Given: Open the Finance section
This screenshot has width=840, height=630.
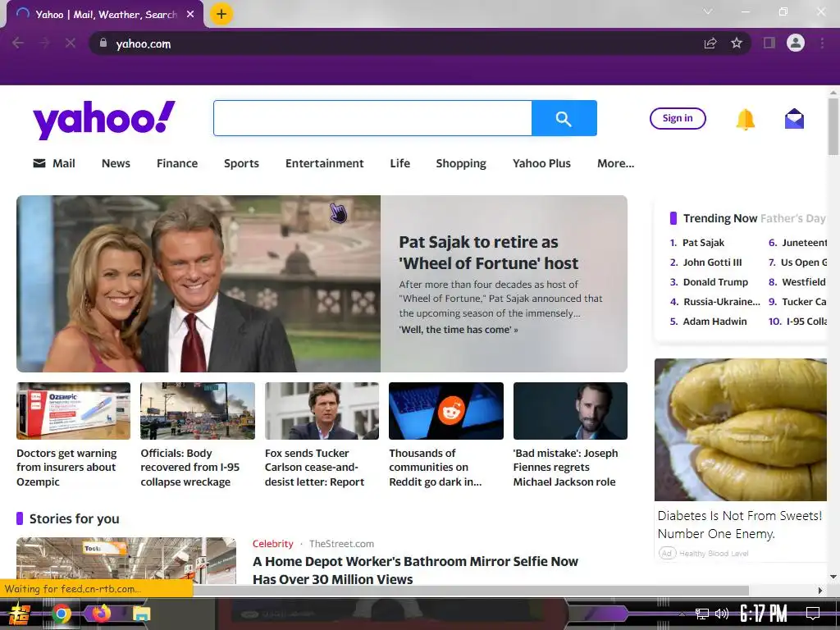Looking at the screenshot, I should [x=177, y=163].
